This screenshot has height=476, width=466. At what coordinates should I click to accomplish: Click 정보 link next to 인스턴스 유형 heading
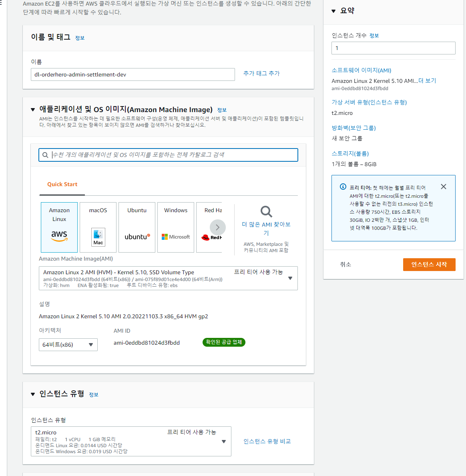94,395
